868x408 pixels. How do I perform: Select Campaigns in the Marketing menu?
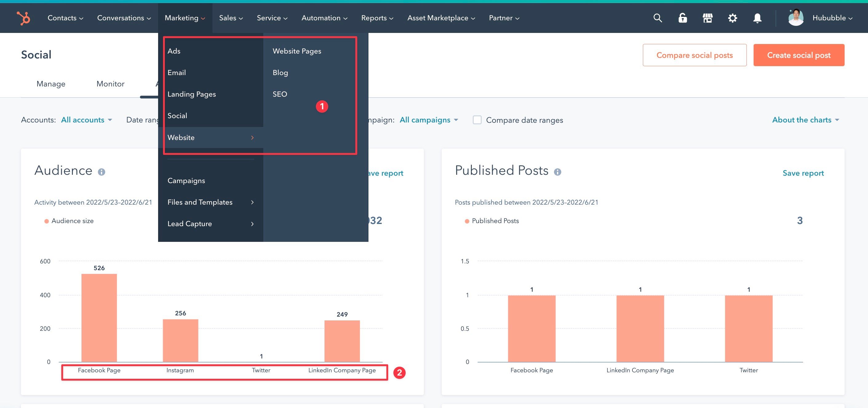[211, 180]
